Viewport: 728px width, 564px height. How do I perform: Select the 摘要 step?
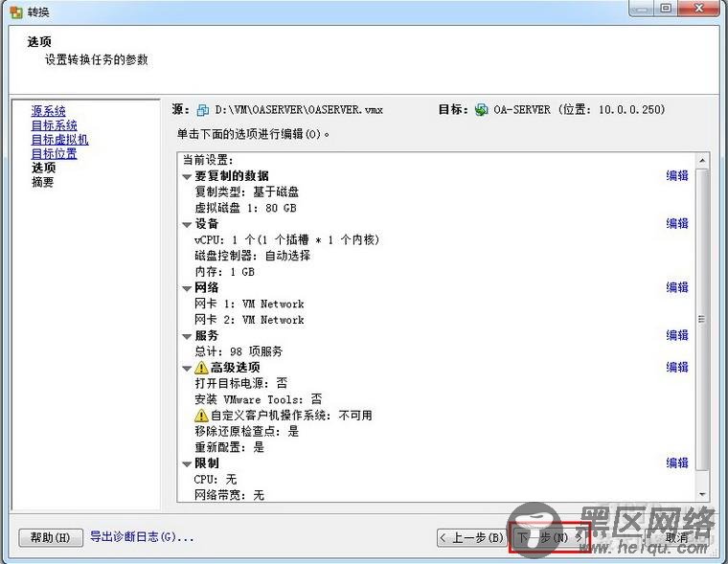(43, 182)
